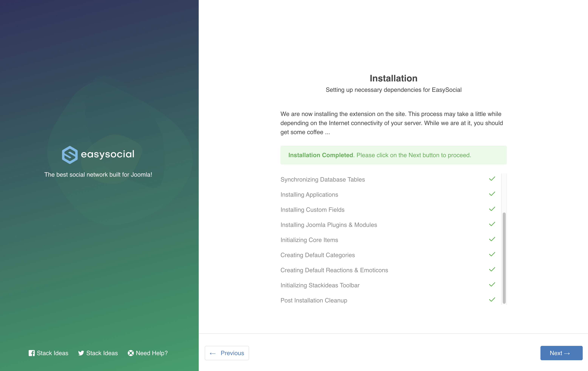The width and height of the screenshot is (588, 371).
Task: Click the checkmark for Creating Default Categories
Action: 492,255
